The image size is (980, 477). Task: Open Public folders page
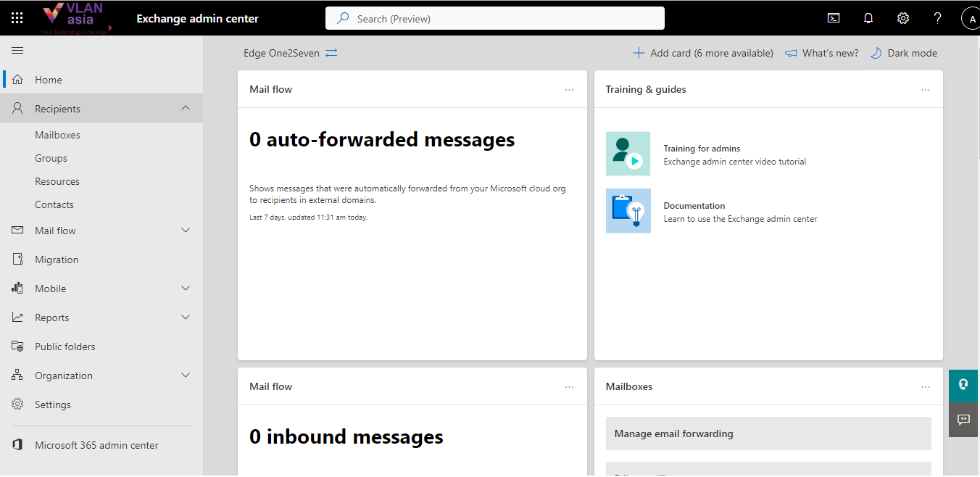[65, 347]
